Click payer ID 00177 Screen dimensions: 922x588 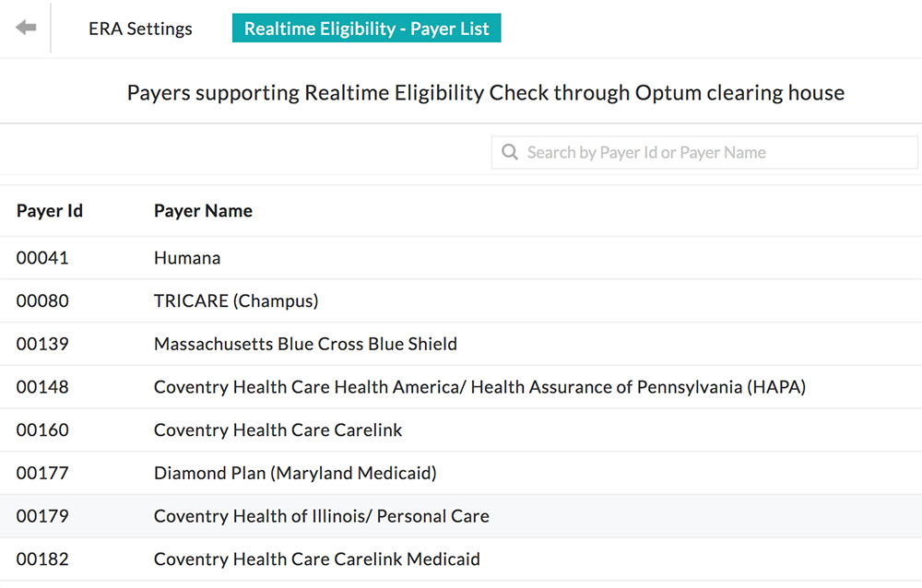pos(42,473)
